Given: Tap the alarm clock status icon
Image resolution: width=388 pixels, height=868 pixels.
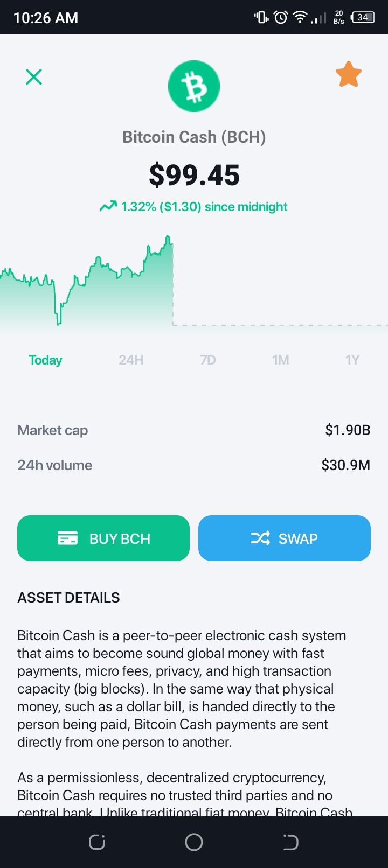Looking at the screenshot, I should [x=281, y=18].
